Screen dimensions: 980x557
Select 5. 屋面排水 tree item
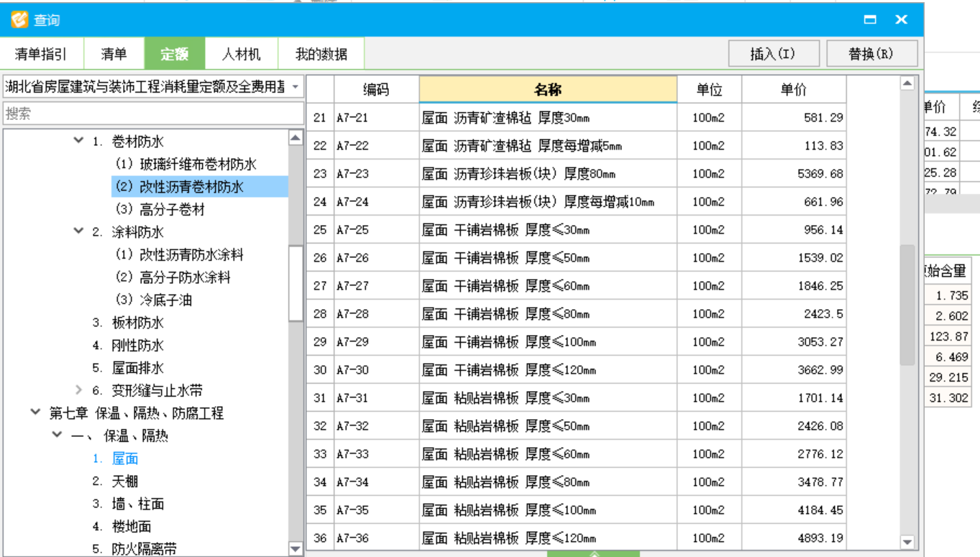click(x=128, y=368)
